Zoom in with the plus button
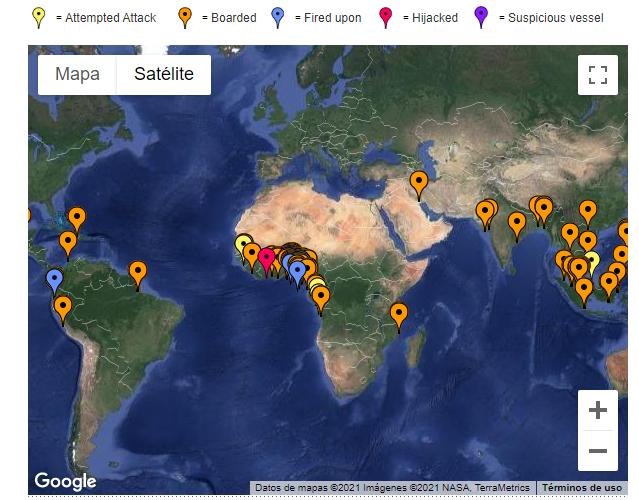The height and width of the screenshot is (500, 639). (597, 410)
